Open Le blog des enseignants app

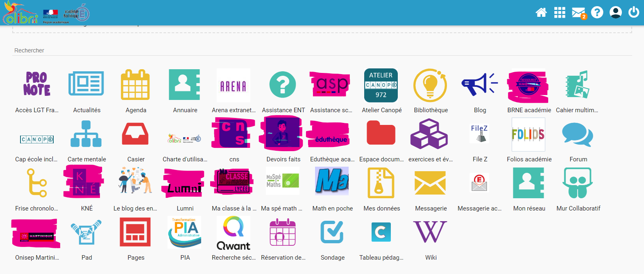pos(135,180)
